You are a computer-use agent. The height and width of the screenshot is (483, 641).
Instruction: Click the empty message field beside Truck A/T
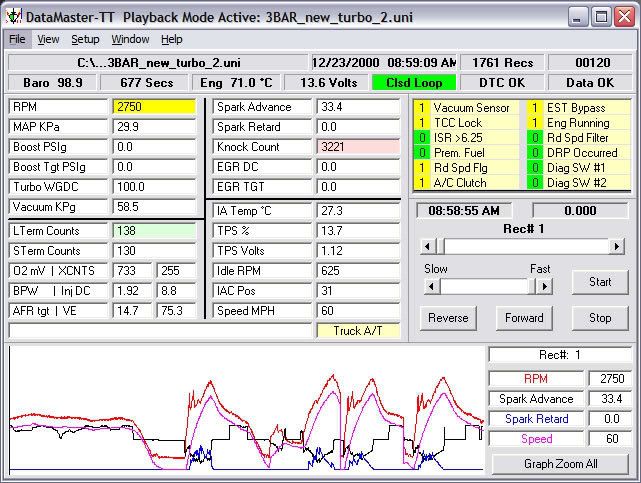[160, 331]
